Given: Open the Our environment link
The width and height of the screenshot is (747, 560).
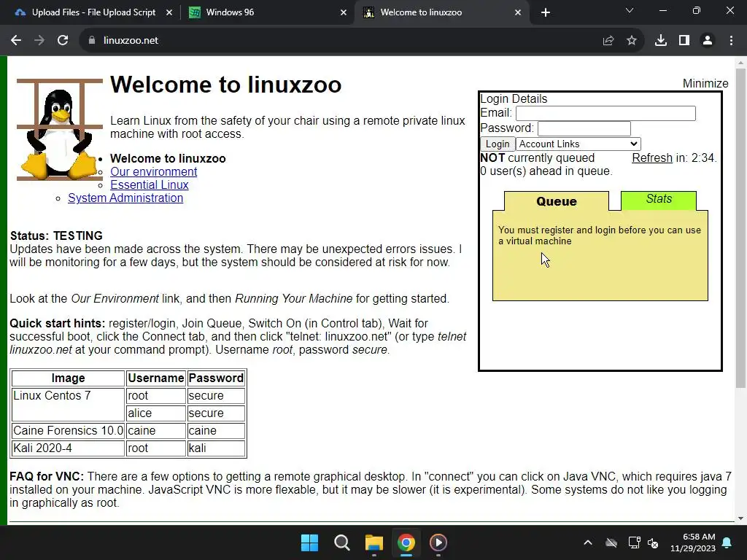Looking at the screenshot, I should click(153, 172).
